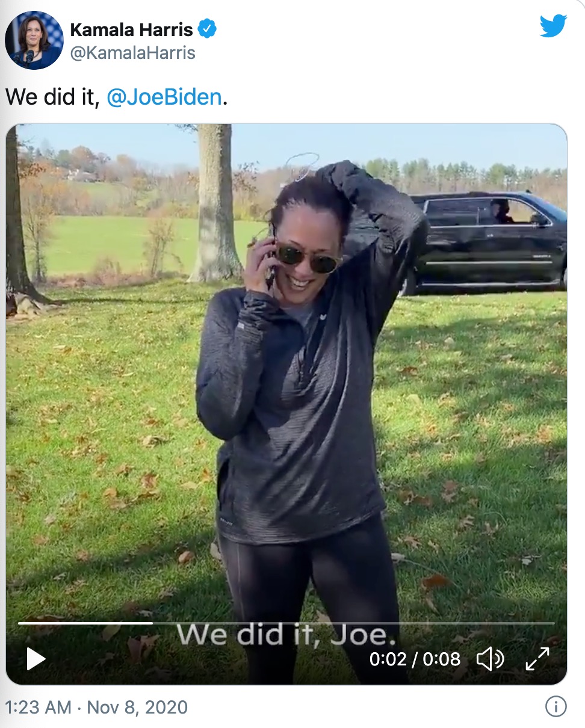
Task: Click the info icon below the video
Action: click(x=556, y=706)
